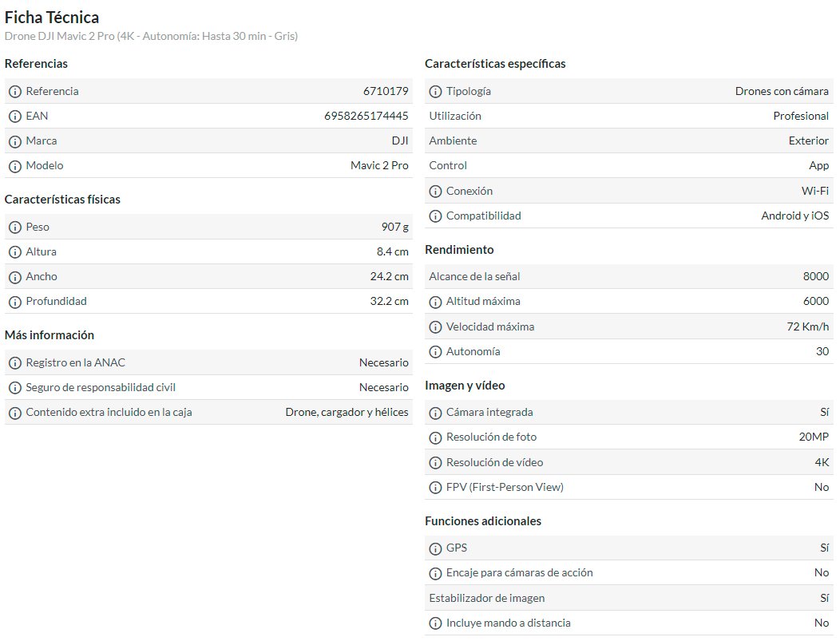
Task: Open the Resolución de foto info icon
Action: point(435,437)
